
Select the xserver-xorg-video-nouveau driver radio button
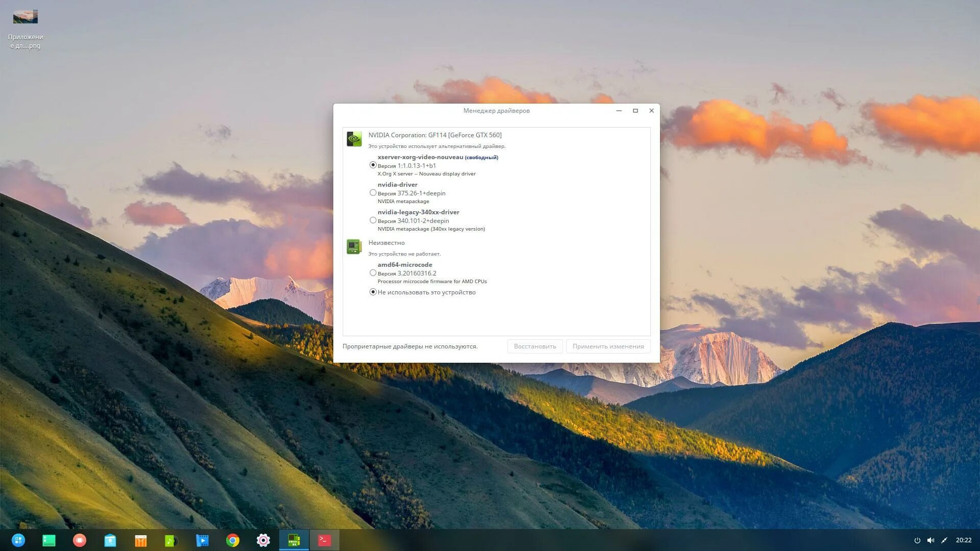(x=373, y=165)
